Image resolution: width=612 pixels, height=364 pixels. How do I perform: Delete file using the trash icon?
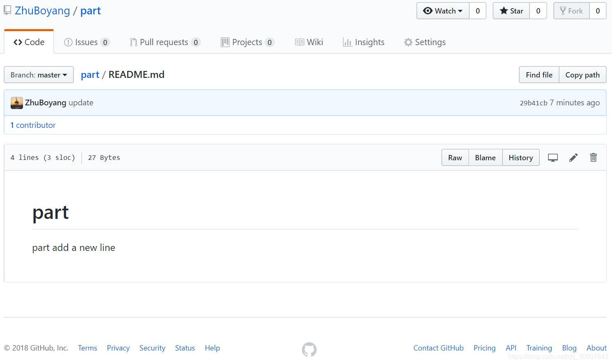pyautogui.click(x=593, y=157)
